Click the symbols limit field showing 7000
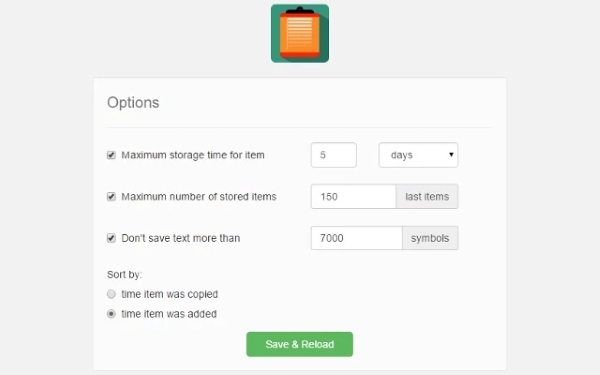Image resolution: width=600 pixels, height=375 pixels. tap(357, 238)
